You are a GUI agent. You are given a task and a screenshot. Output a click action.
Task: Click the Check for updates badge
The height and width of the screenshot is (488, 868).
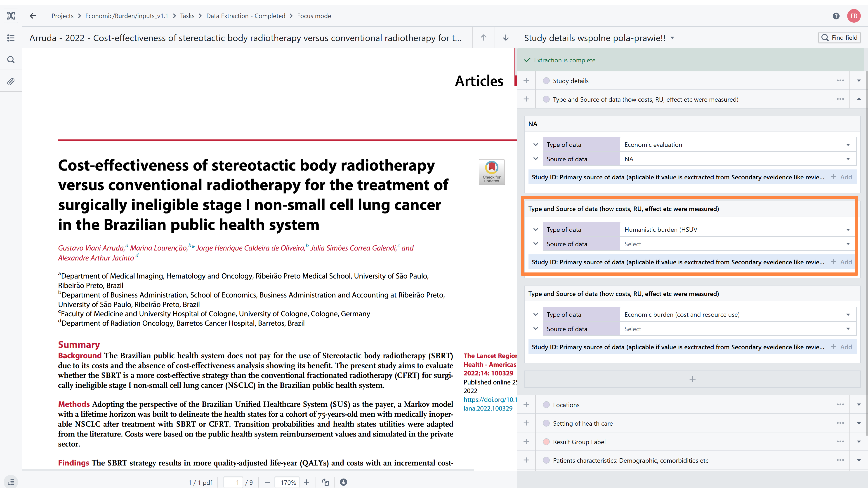[x=492, y=172]
